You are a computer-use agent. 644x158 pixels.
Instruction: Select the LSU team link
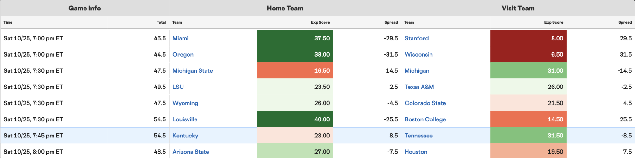(178, 87)
